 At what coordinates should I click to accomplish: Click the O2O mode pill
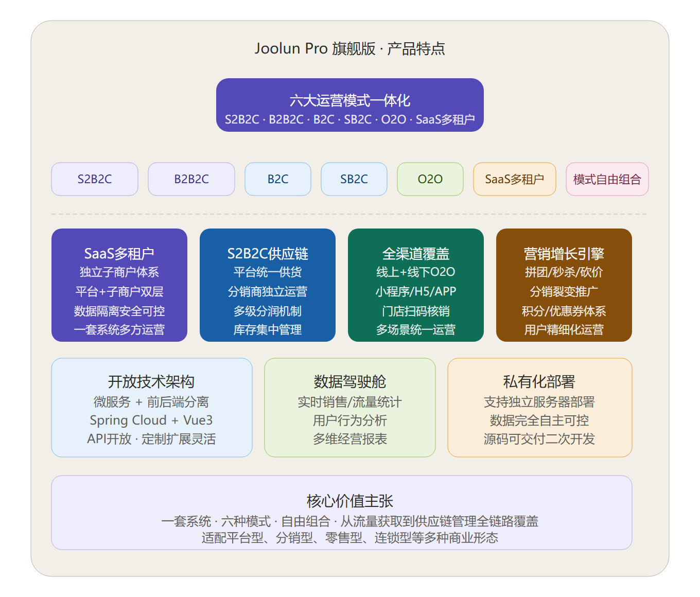coord(430,179)
